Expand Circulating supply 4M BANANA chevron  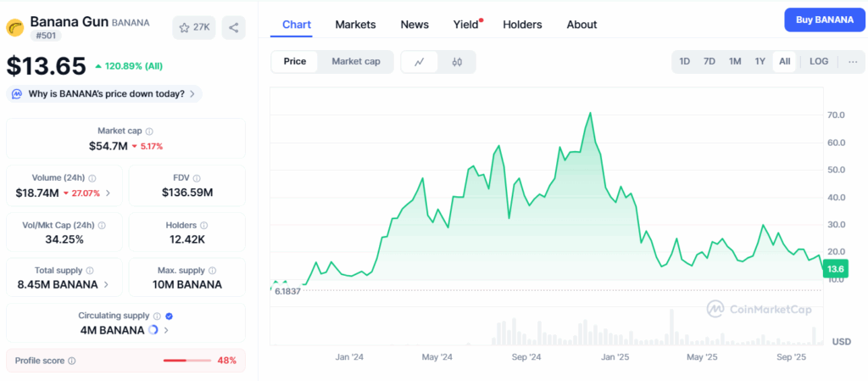pos(166,330)
